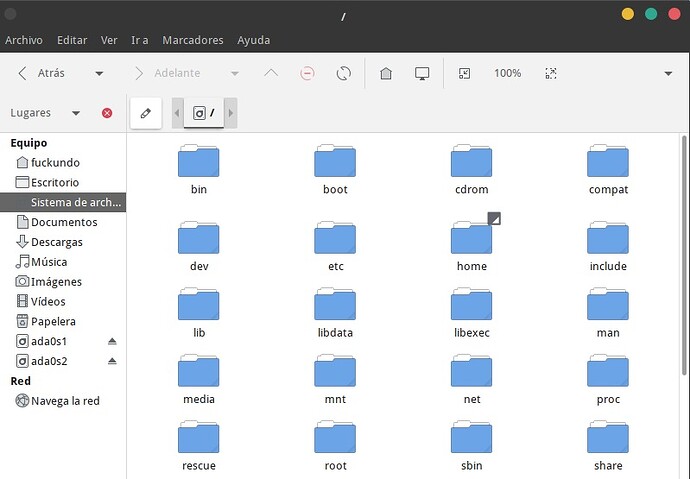Screen dimensions: 690x479
Task: Select the media folder
Action: click(198, 379)
